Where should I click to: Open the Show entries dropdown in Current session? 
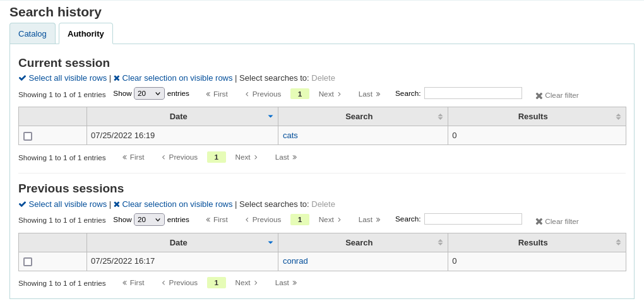click(x=149, y=93)
